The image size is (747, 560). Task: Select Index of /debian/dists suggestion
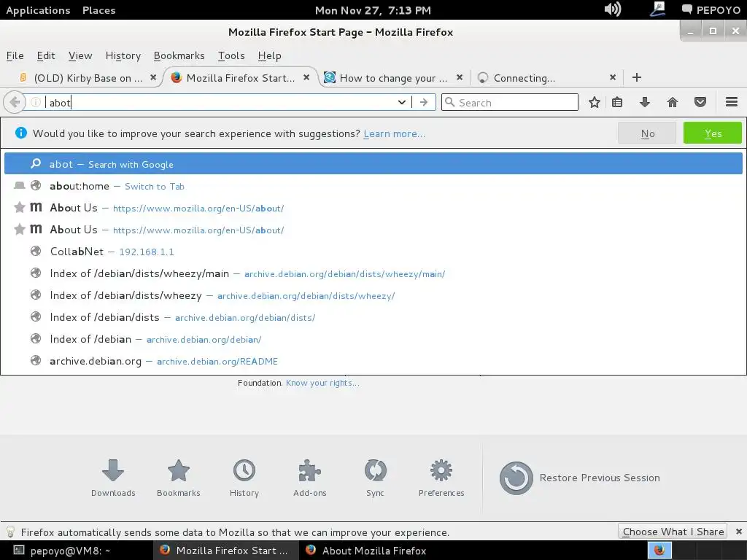(x=373, y=317)
